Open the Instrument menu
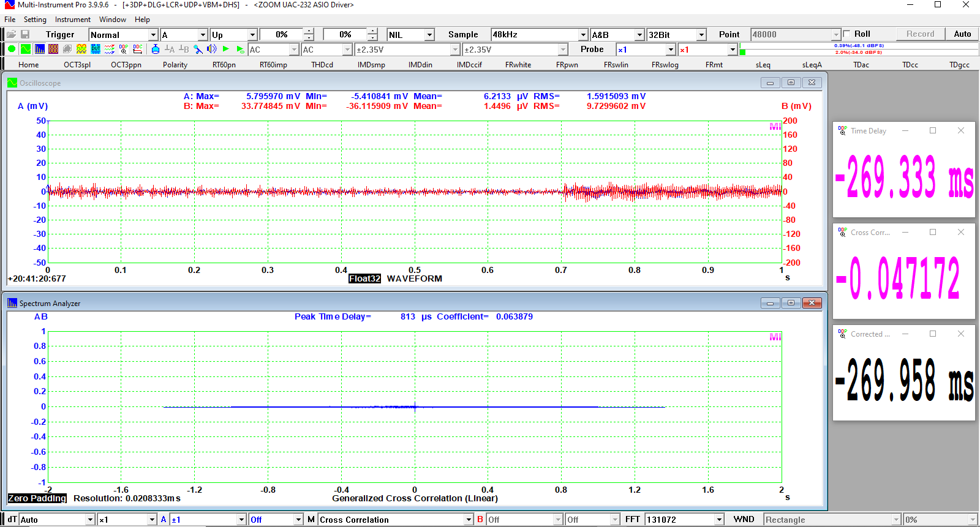The image size is (980, 527). pos(72,20)
